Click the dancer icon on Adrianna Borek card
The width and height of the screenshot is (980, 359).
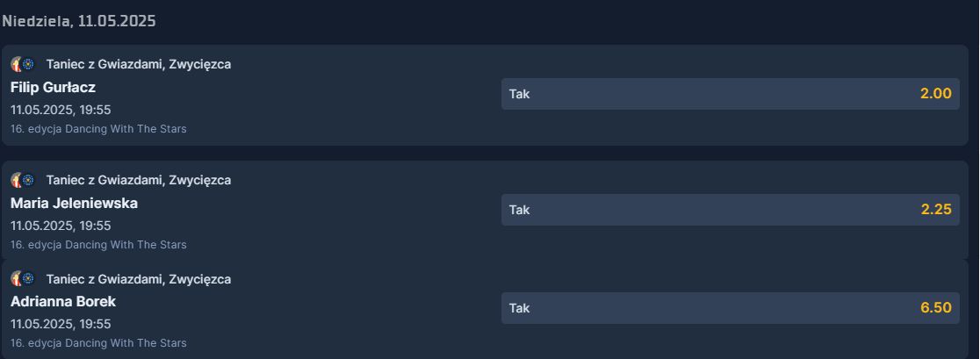pos(17,279)
